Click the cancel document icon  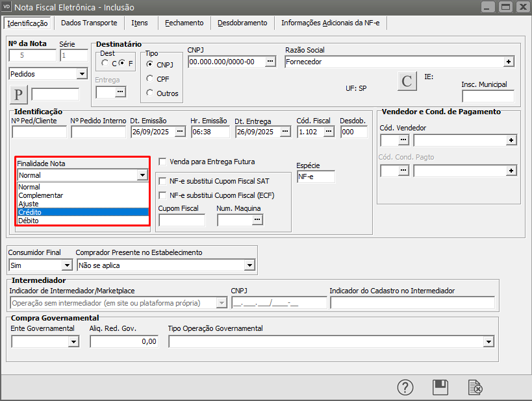coord(475,387)
